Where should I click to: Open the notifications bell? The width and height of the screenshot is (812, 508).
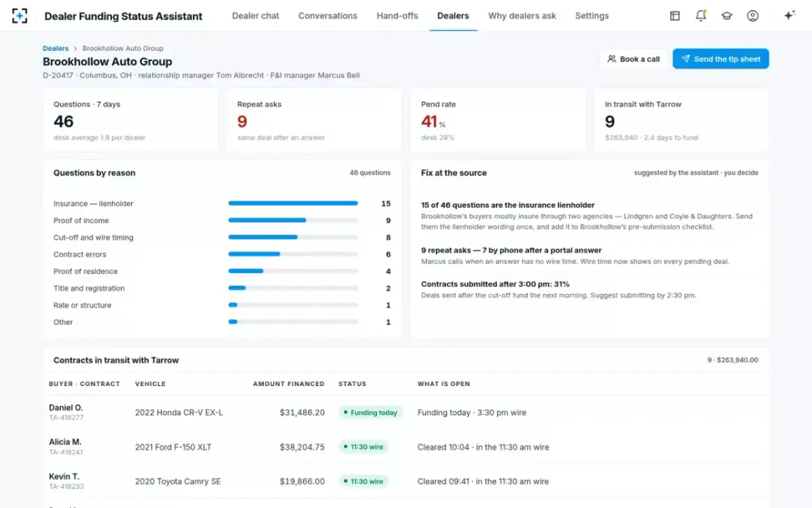[701, 16]
